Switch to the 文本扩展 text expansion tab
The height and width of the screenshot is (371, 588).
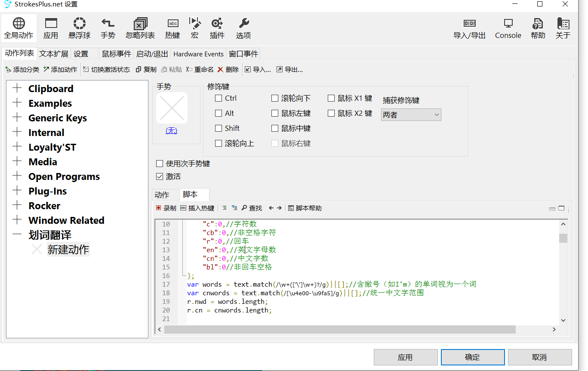54,54
